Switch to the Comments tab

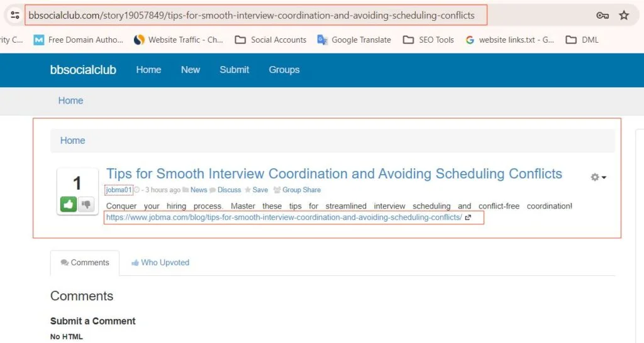85,263
